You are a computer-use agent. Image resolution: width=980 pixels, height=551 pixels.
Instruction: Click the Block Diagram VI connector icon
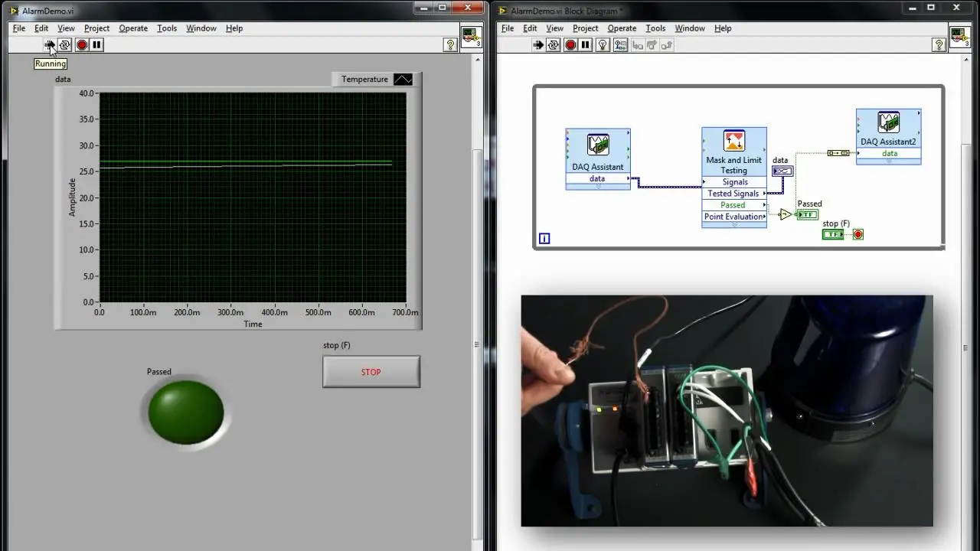959,37
